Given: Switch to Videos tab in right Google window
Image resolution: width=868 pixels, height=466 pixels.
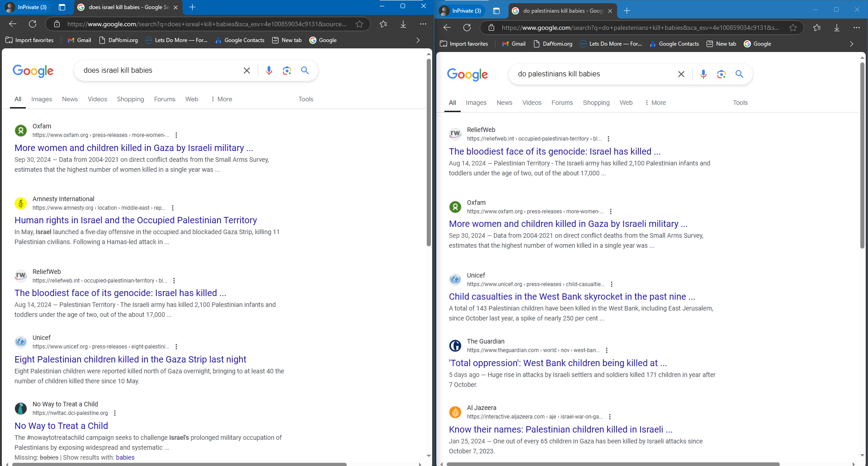Looking at the screenshot, I should pyautogui.click(x=532, y=103).
